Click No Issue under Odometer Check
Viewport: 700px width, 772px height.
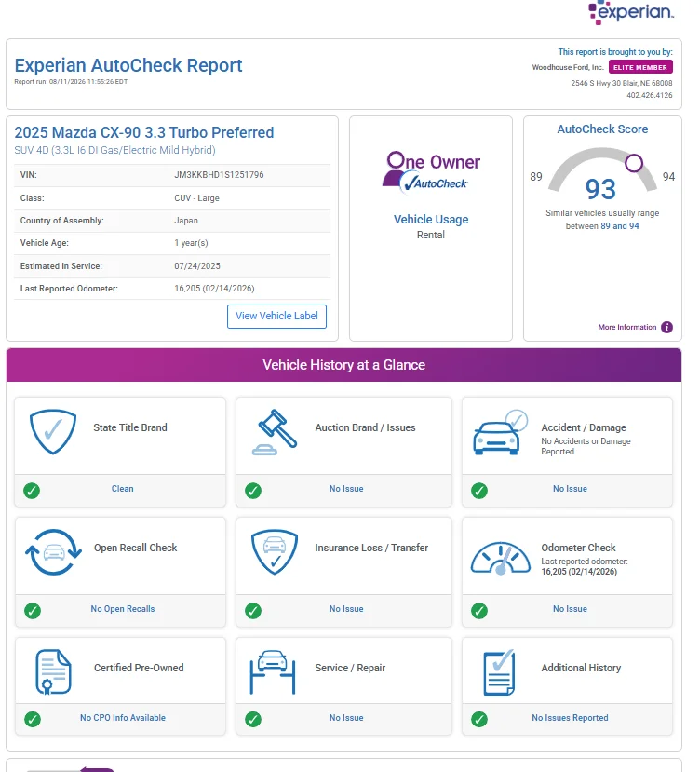(570, 608)
